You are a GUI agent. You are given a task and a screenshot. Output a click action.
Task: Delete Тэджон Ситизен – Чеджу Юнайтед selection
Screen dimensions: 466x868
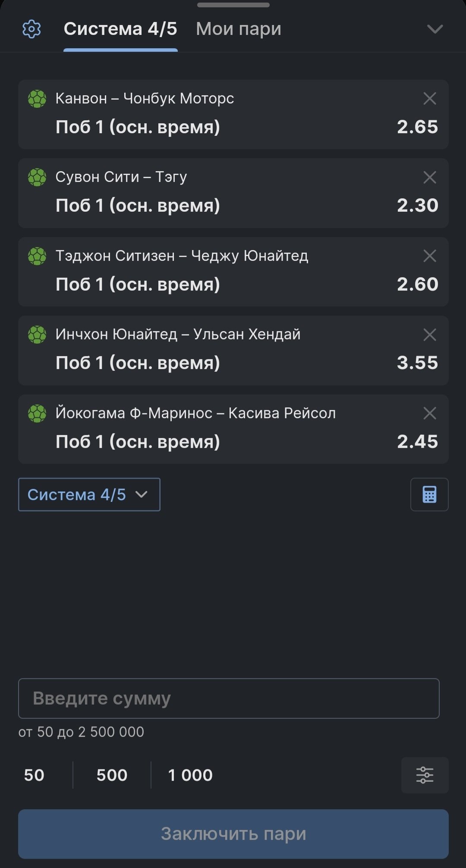pyautogui.click(x=430, y=256)
